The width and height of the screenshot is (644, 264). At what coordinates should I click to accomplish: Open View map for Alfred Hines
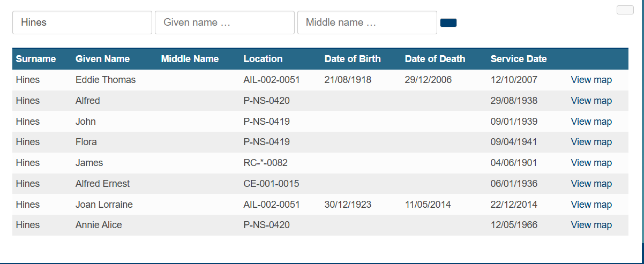coord(591,101)
